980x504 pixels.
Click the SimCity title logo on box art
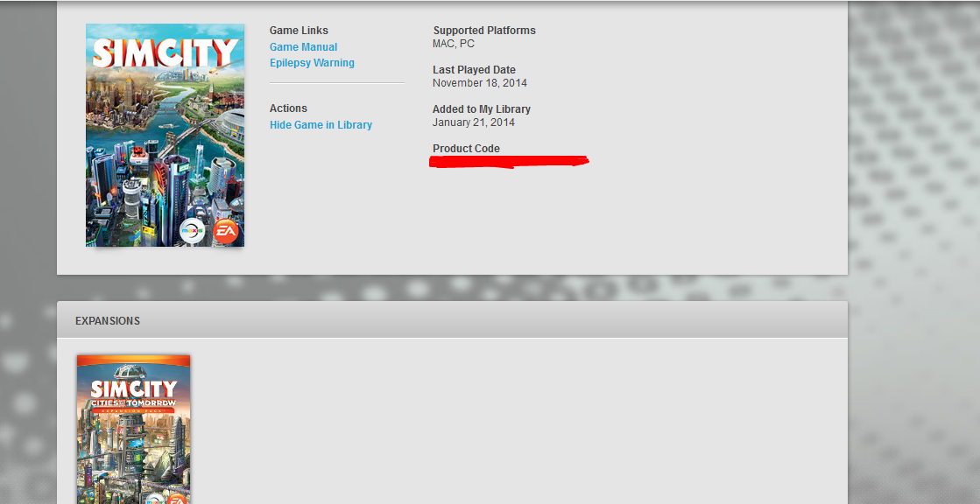coord(166,52)
